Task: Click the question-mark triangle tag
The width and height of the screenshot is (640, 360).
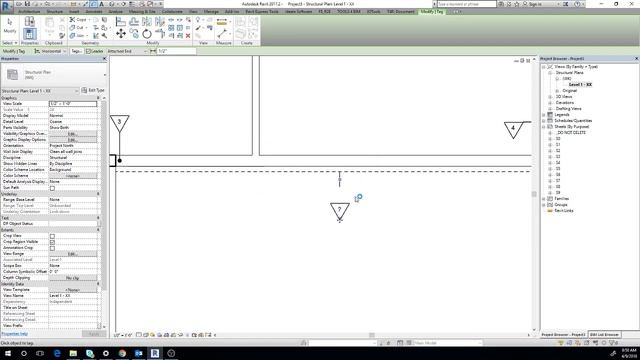Action: pyautogui.click(x=340, y=211)
